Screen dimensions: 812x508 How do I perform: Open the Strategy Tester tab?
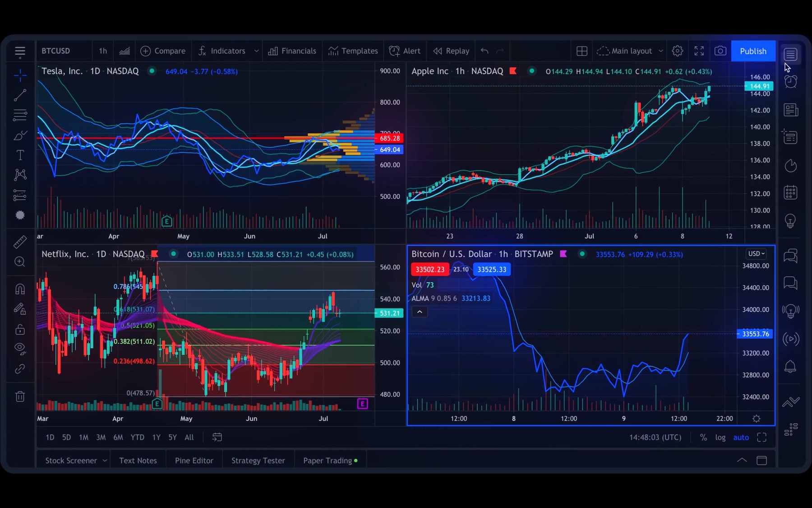(x=258, y=461)
